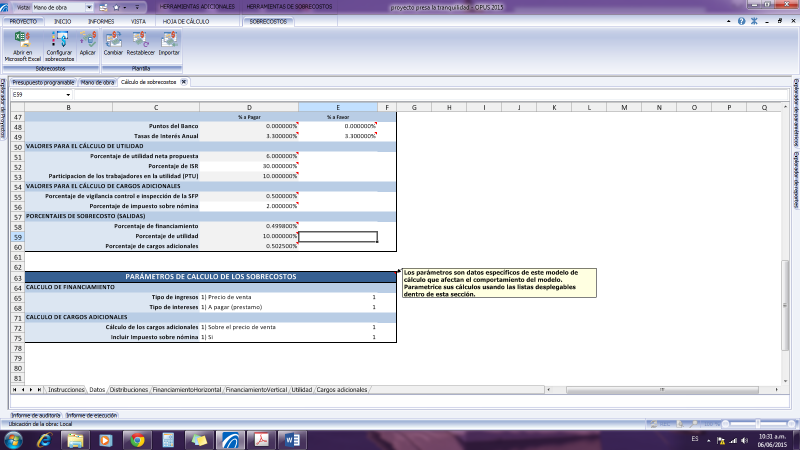The image size is (800, 450).
Task: Close the Cálculo de sobrecostos document tab
Action: point(183,82)
